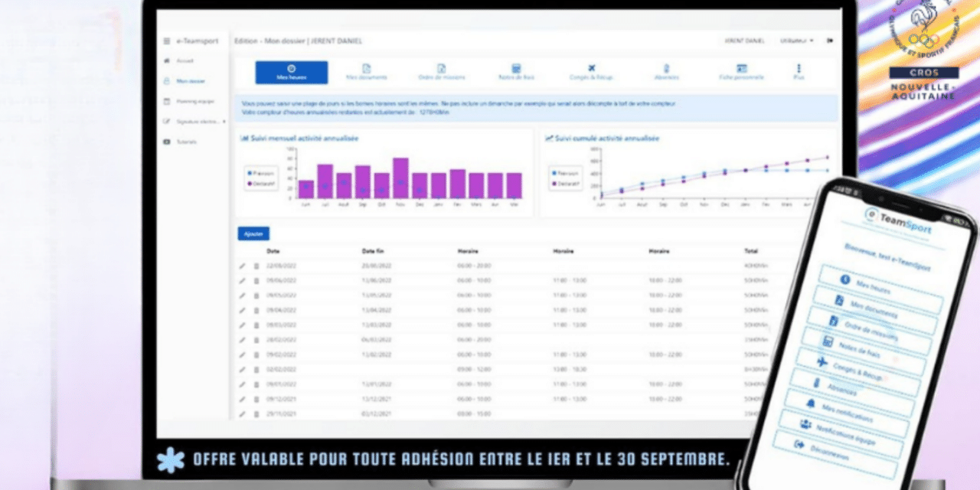This screenshot has width=980, height=490.
Task: Delete the 28/02/2022 row with trash icon
Action: [256, 339]
